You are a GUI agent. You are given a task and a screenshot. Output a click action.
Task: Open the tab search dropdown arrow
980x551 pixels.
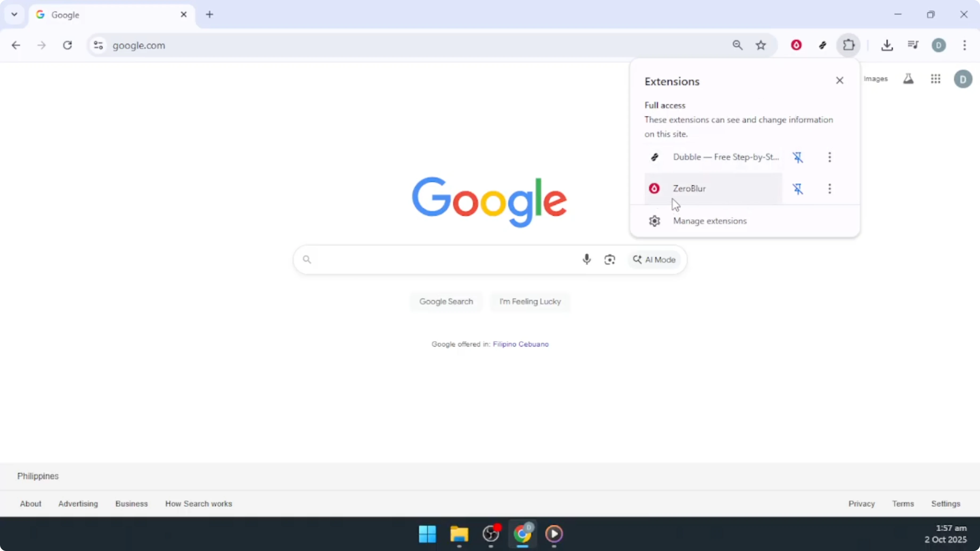14,14
